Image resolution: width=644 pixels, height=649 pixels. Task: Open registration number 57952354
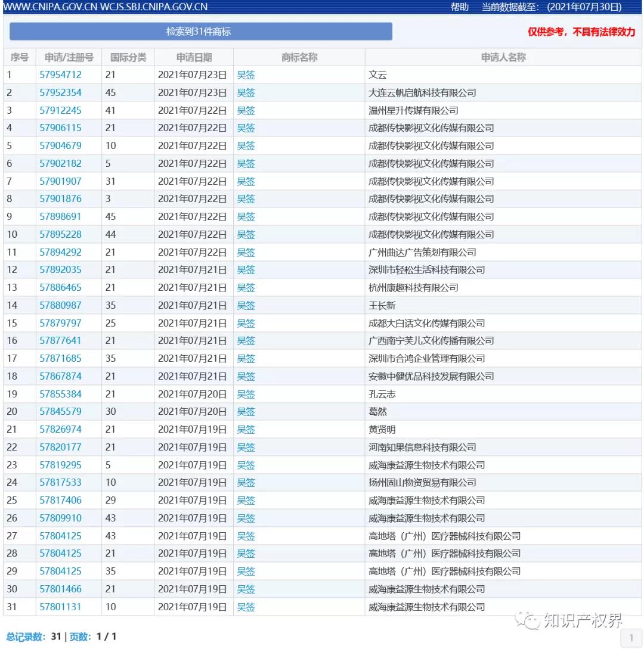click(x=60, y=93)
